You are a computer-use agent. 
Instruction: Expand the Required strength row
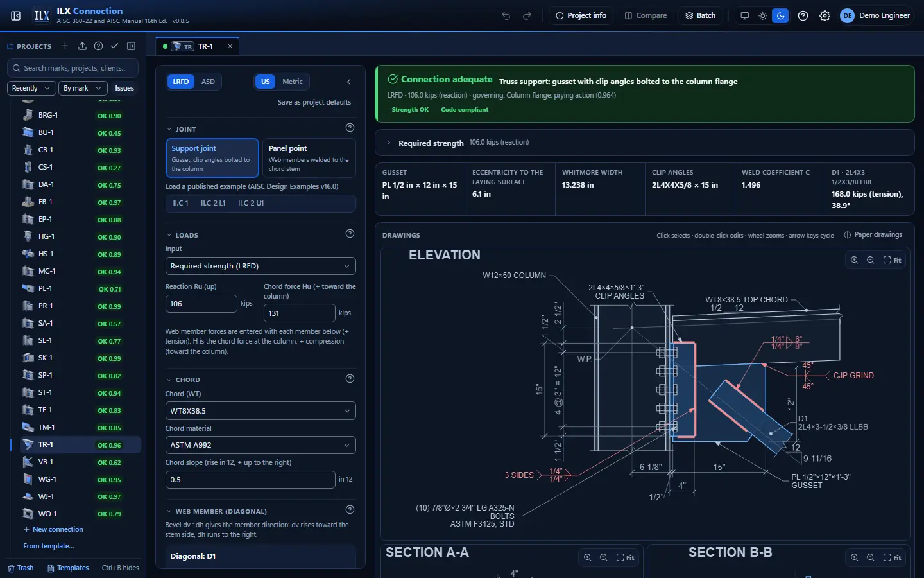(644, 143)
